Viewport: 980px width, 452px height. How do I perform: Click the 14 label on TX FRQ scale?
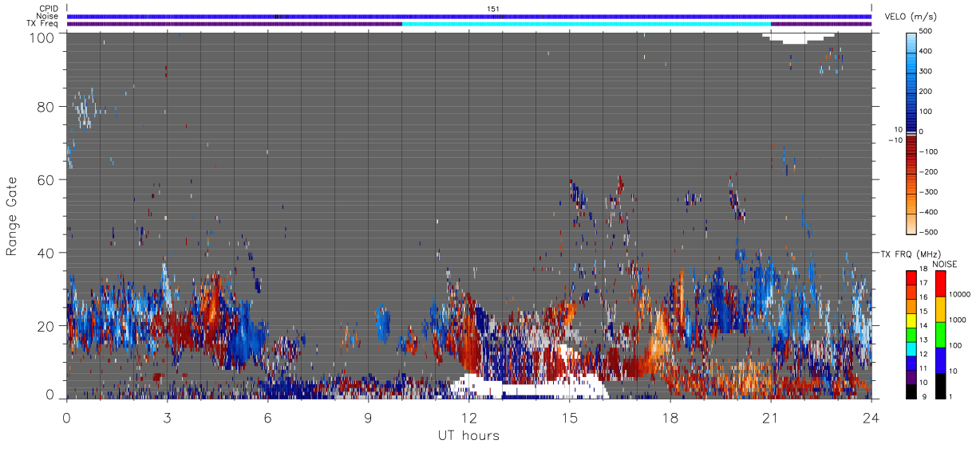(x=925, y=326)
